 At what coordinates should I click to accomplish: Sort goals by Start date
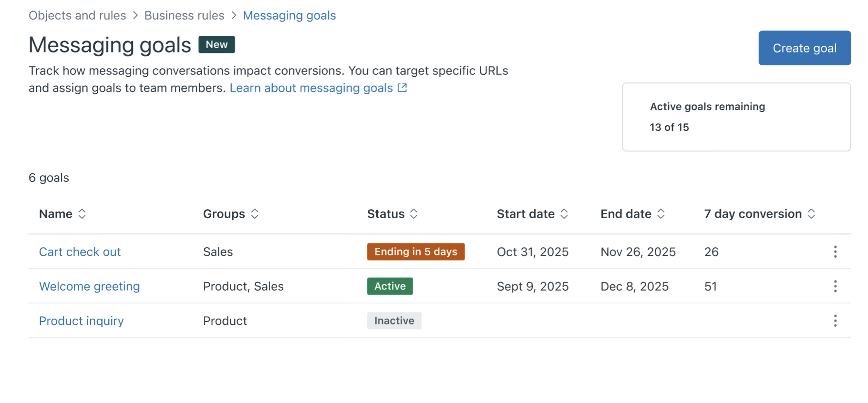pos(532,214)
